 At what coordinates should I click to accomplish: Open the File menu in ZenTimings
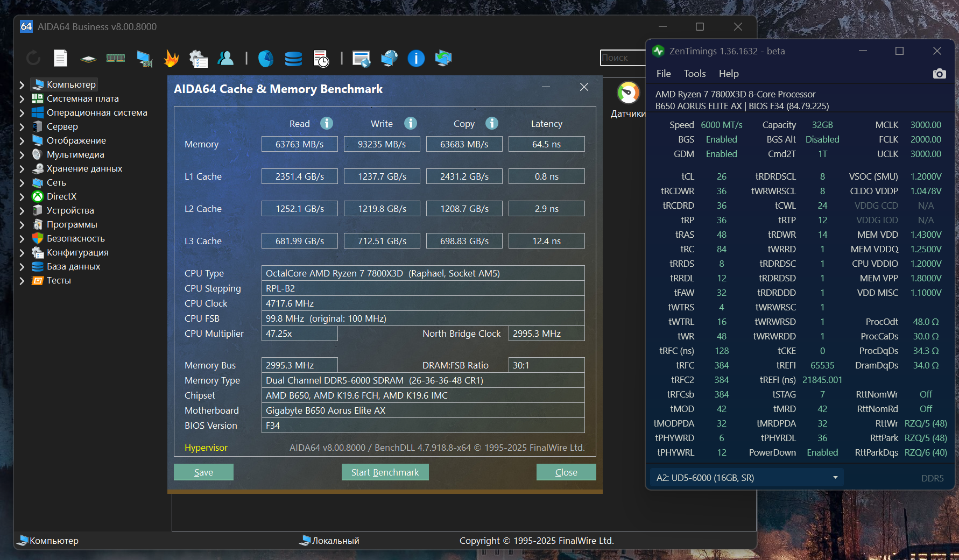coord(664,74)
